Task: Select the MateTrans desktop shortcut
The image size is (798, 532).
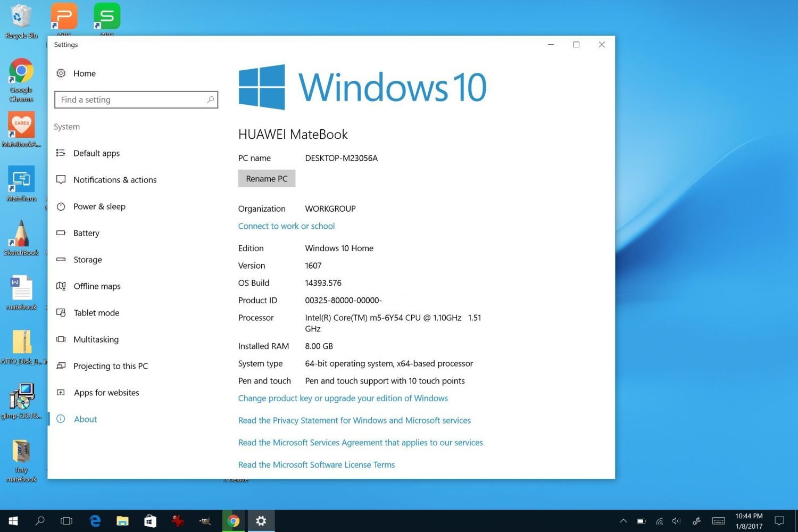Action: (21, 184)
